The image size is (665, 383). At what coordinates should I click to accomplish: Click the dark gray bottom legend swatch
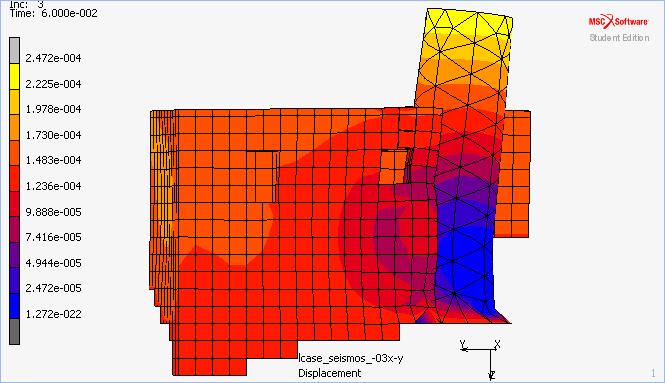click(x=14, y=331)
